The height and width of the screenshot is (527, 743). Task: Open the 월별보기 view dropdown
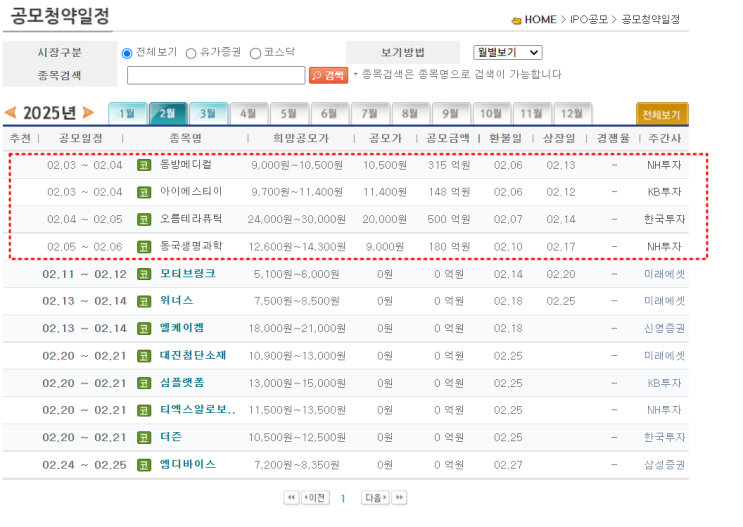507,52
